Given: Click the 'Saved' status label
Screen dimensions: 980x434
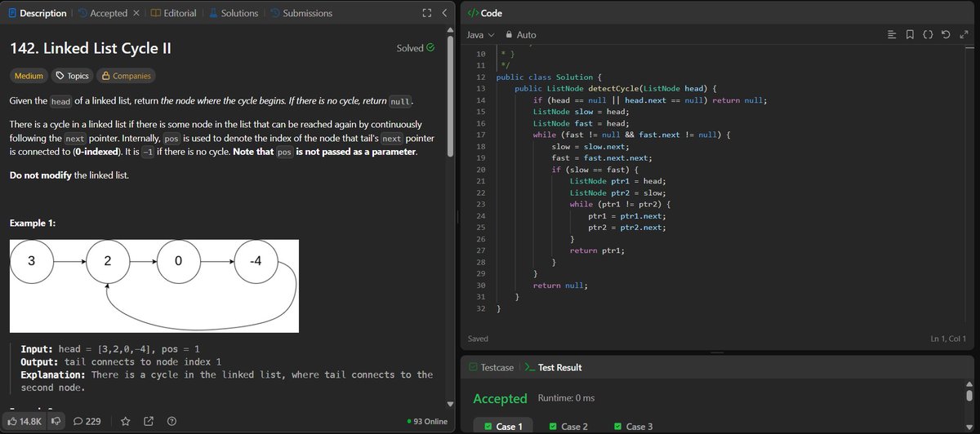Looking at the screenshot, I should 478,338.
